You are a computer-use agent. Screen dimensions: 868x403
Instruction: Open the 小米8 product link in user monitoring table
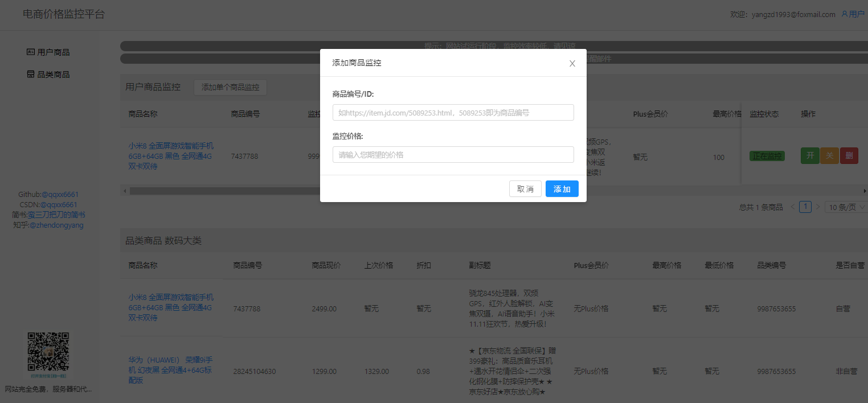click(171, 156)
